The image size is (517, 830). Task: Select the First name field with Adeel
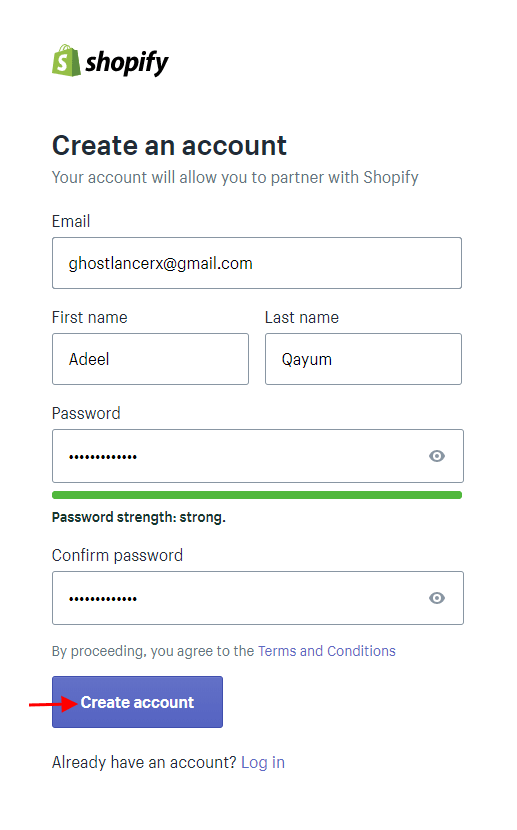[x=150, y=359]
